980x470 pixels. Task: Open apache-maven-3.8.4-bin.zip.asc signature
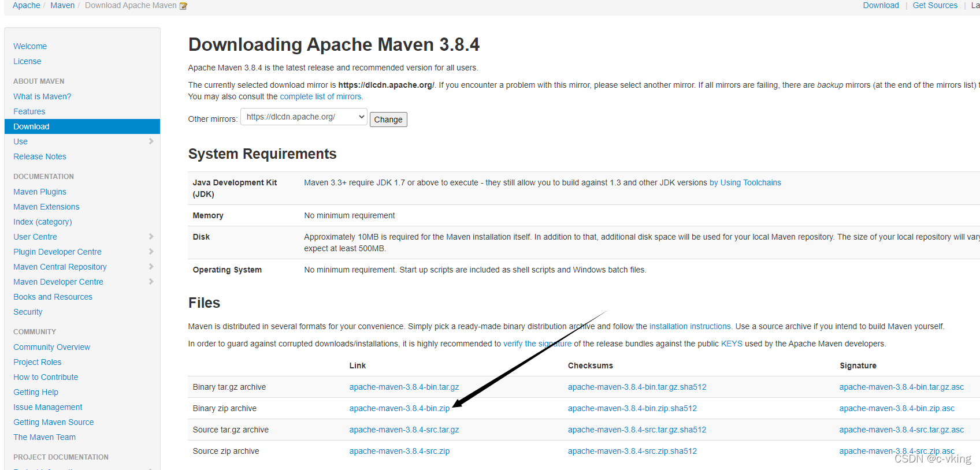click(x=897, y=408)
